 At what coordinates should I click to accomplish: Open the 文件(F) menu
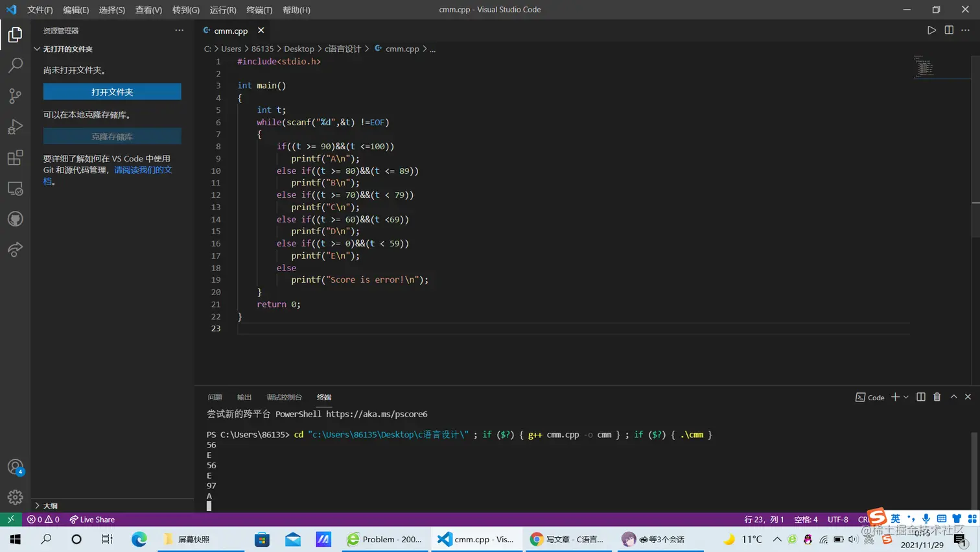coord(40,10)
